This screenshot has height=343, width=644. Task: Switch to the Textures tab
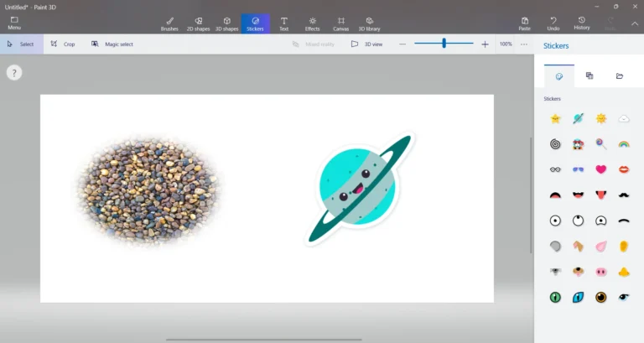click(589, 75)
